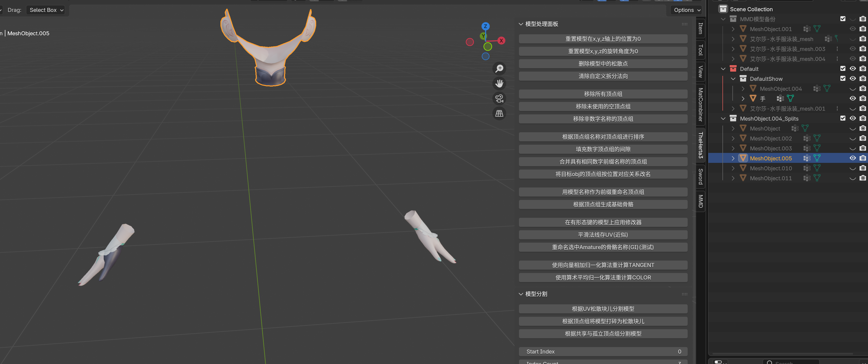
Task: Toggle Default collection exclude checkbox
Action: [x=843, y=69]
